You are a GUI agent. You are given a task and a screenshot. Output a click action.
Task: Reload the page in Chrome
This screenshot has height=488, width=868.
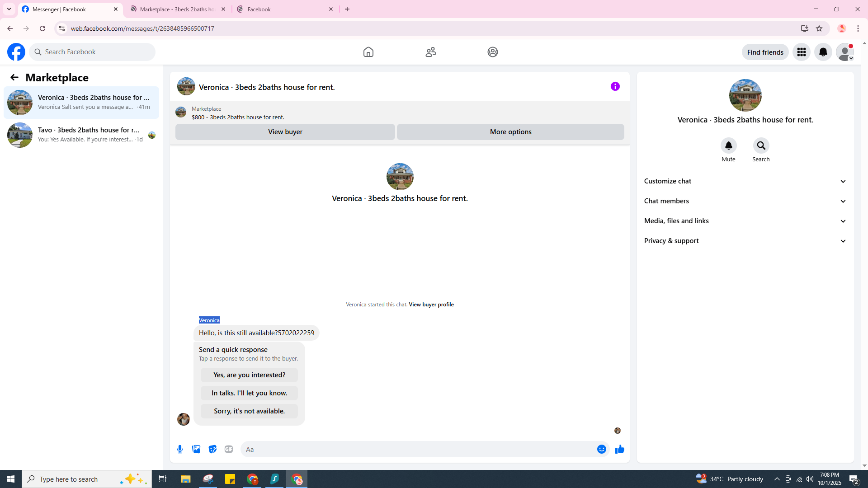coord(42,28)
